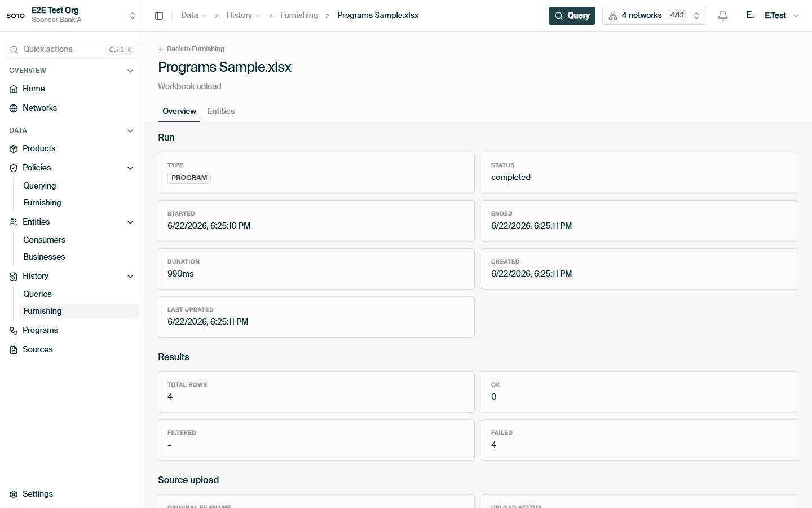Screen dimensions: 812x508
Task: Click the Settings gear icon
Action: coord(14,494)
